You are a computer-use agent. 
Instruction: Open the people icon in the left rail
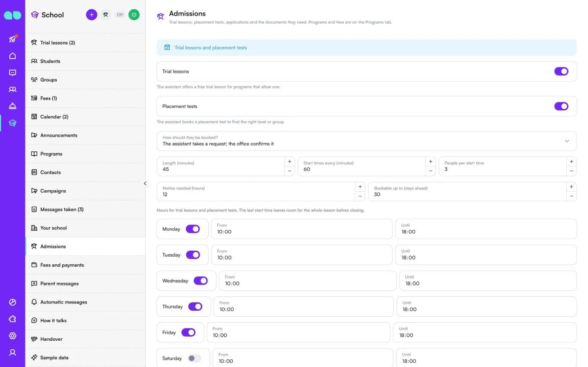tap(13, 89)
